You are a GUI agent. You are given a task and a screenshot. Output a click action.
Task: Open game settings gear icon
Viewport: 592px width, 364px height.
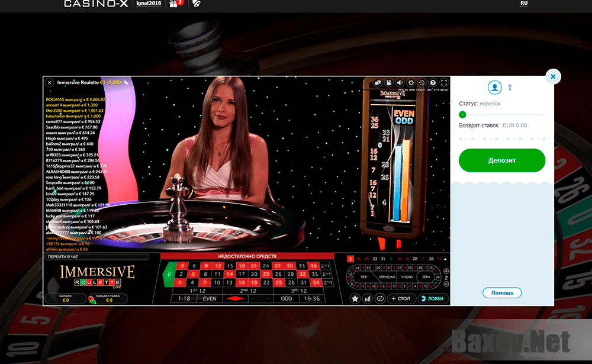tap(411, 83)
